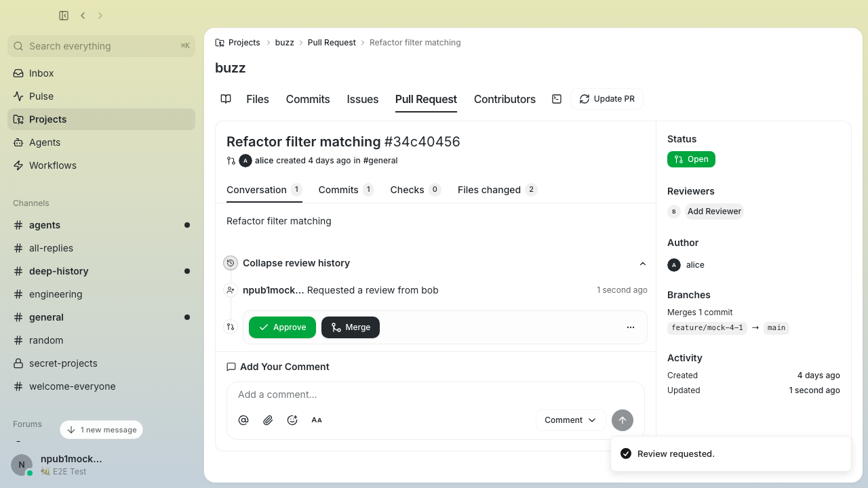
Task: Select the Pull Request tab
Action: pos(426,99)
